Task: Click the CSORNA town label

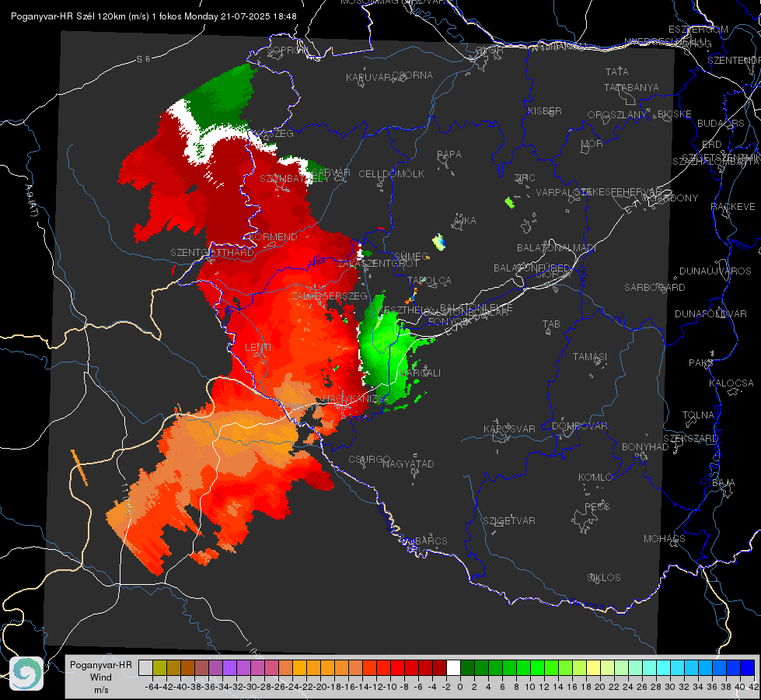Action: point(413,75)
